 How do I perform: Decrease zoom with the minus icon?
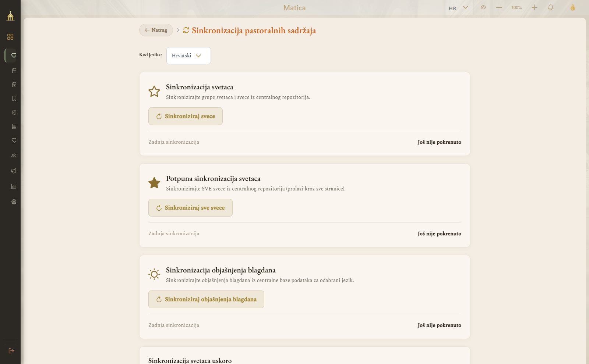click(499, 7)
